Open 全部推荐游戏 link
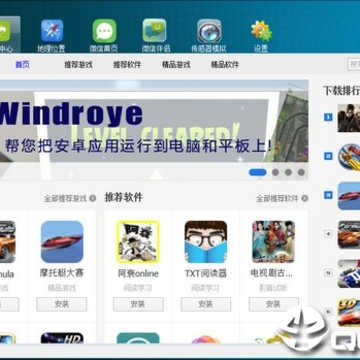 (x=70, y=199)
